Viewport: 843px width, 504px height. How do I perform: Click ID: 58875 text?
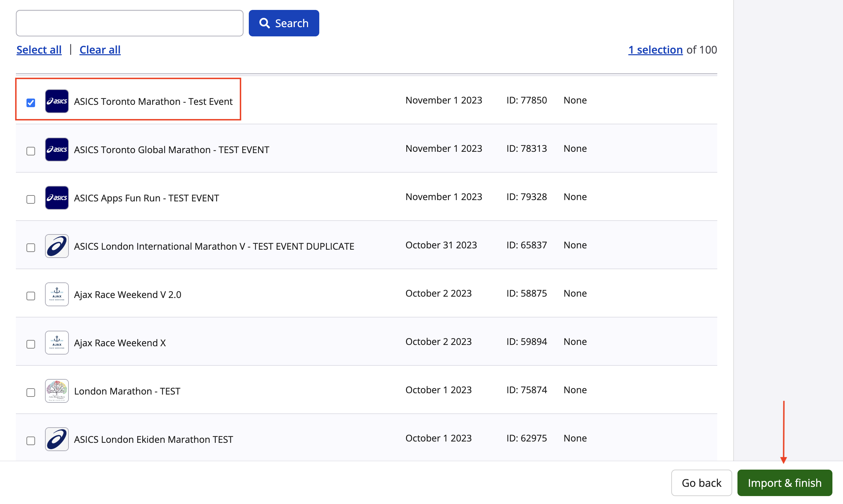[526, 293]
